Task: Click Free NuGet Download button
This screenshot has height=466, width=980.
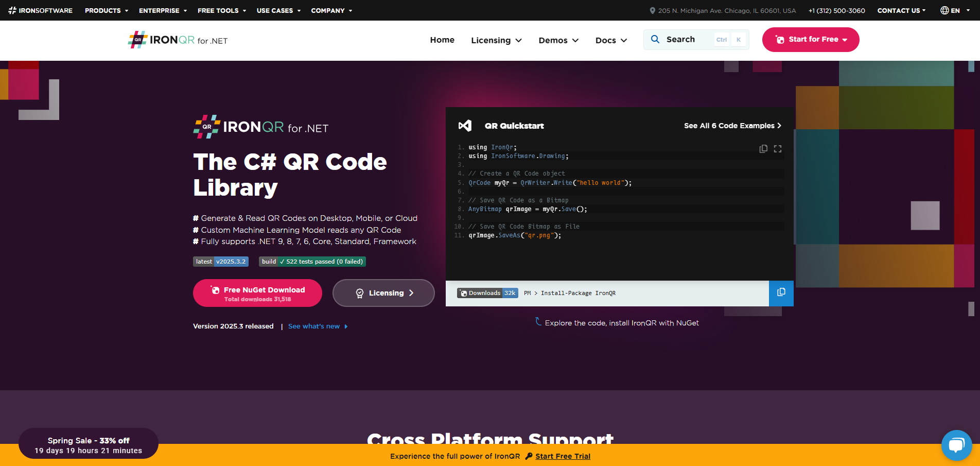Action: tap(257, 293)
